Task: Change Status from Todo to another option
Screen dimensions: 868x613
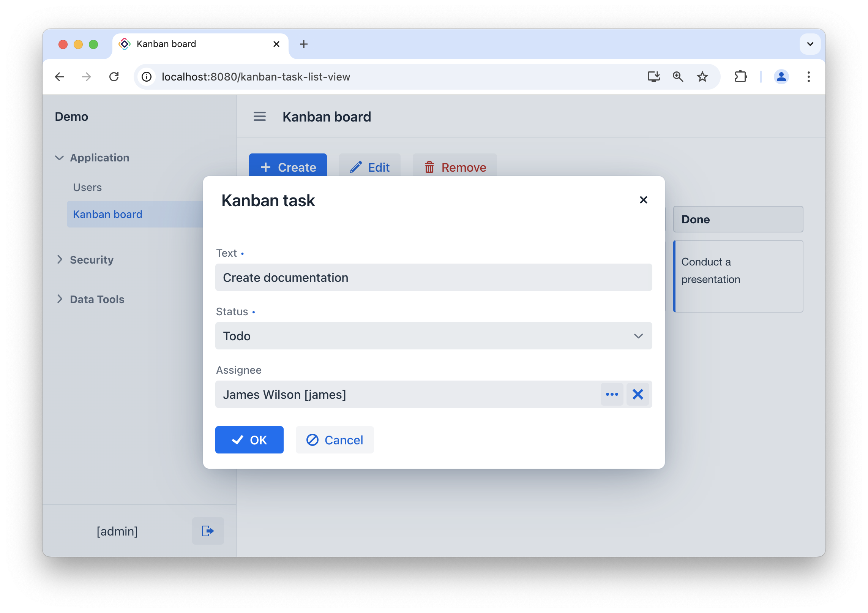Action: tap(434, 336)
